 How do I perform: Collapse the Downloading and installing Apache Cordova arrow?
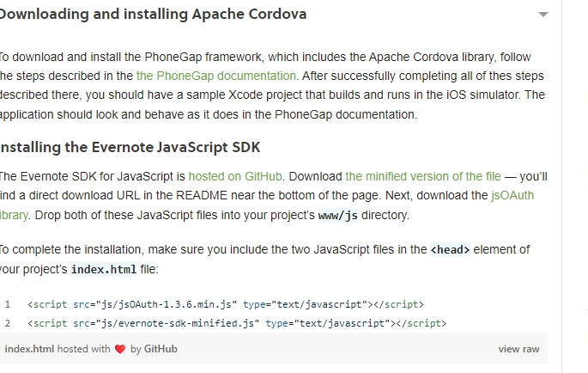(x=543, y=15)
